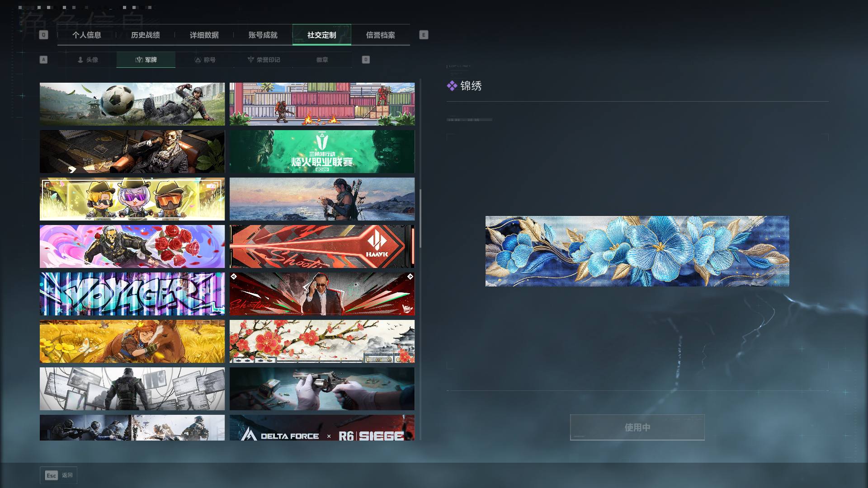Image resolution: width=868 pixels, height=488 pixels.
Task: Switch to the 历史战绩 tab
Action: [145, 35]
